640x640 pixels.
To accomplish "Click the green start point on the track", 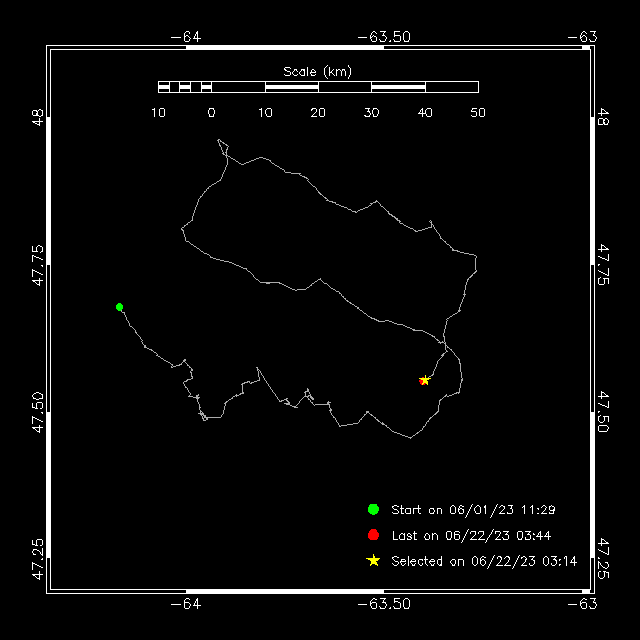I will click(119, 307).
